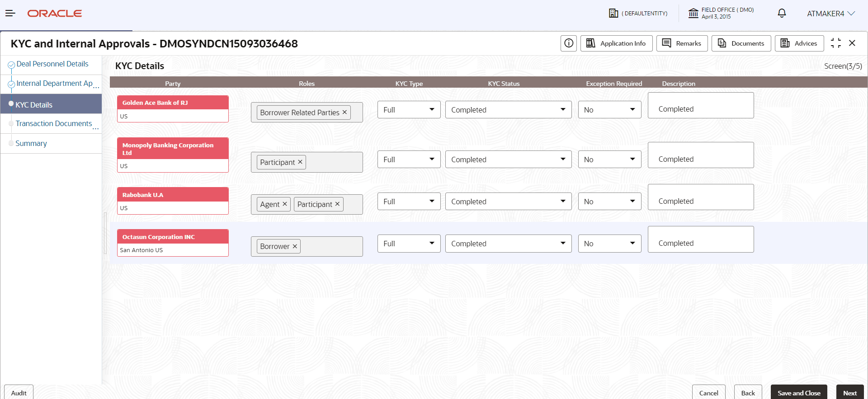
Task: Click Roles field for Octasun Corporation
Action: 307,246
